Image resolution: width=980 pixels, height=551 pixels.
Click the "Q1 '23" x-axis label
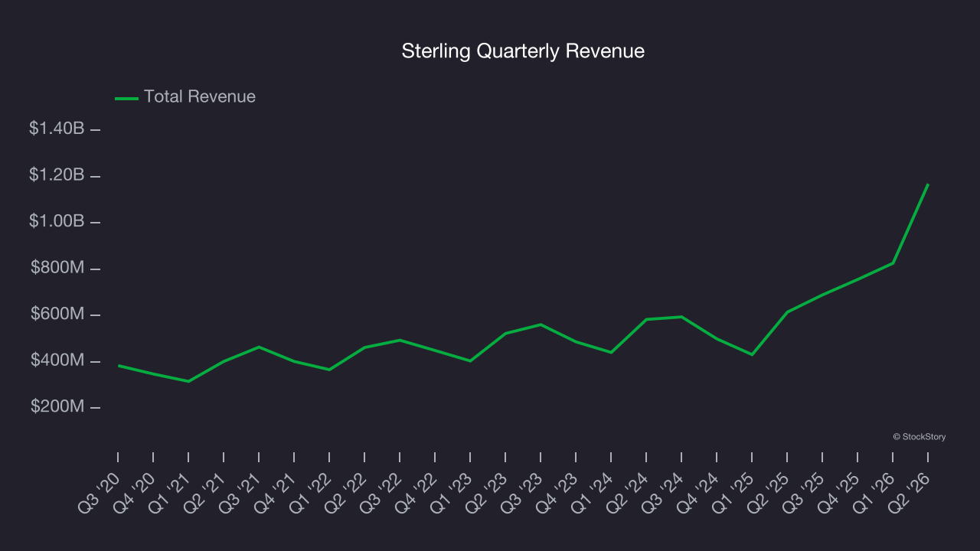(x=452, y=492)
